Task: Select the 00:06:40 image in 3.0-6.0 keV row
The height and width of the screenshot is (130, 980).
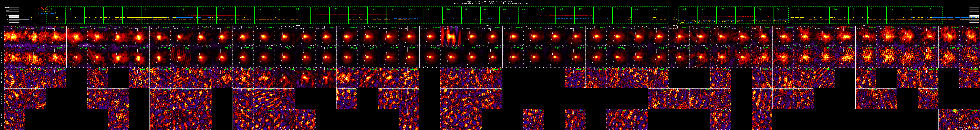Action: (x=14, y=37)
